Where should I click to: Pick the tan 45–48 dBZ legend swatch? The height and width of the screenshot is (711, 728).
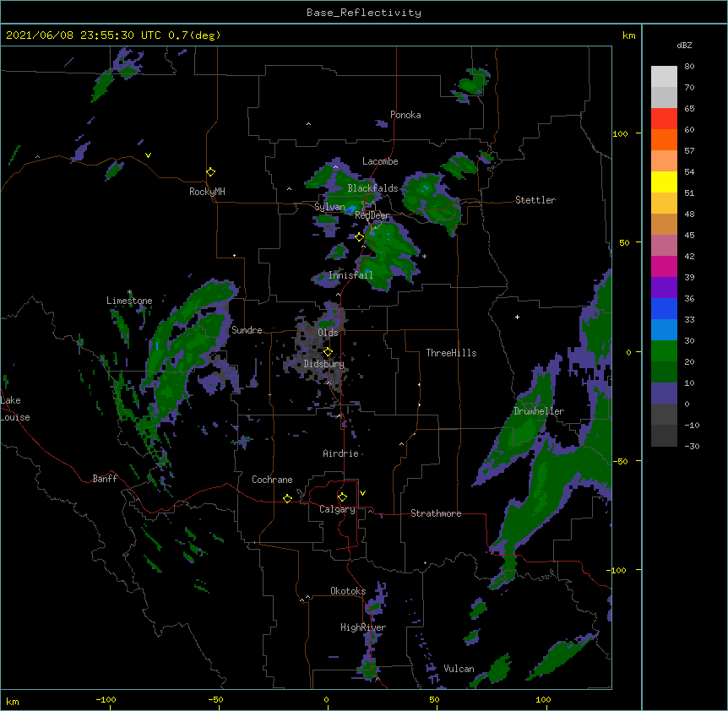click(x=664, y=224)
